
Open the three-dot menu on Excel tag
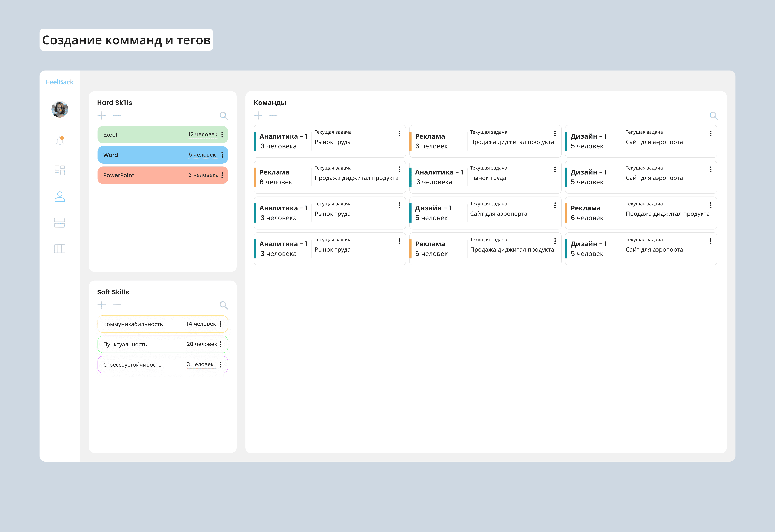coord(222,135)
